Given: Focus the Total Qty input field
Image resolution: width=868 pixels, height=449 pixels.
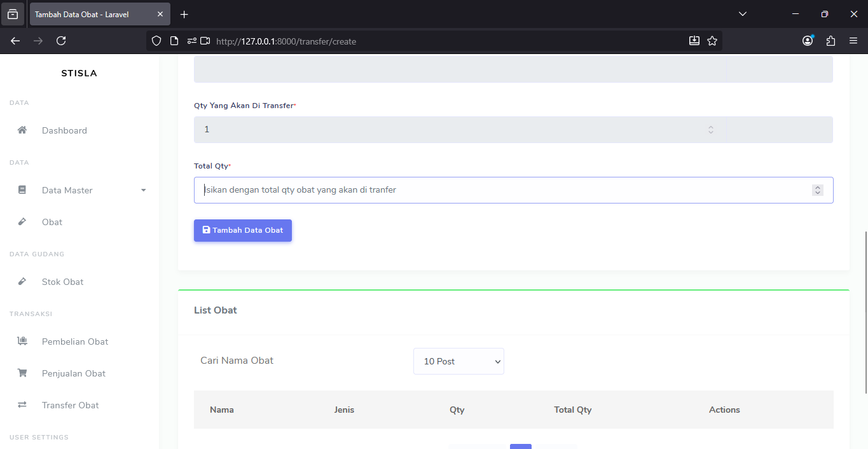Looking at the screenshot, I should coord(496,190).
